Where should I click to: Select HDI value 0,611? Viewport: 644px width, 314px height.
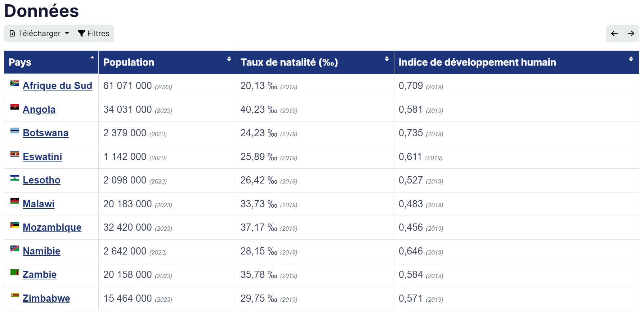point(410,157)
